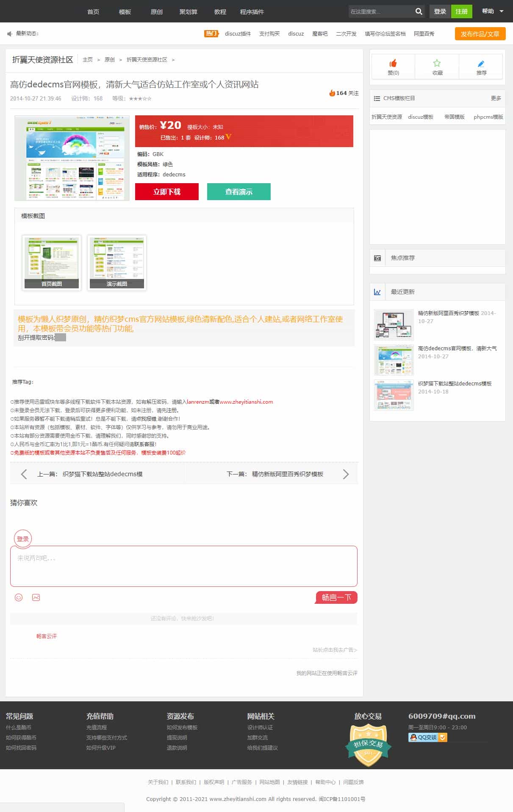Open the phpcms模板 category link
The image size is (513, 812).
coord(488,117)
